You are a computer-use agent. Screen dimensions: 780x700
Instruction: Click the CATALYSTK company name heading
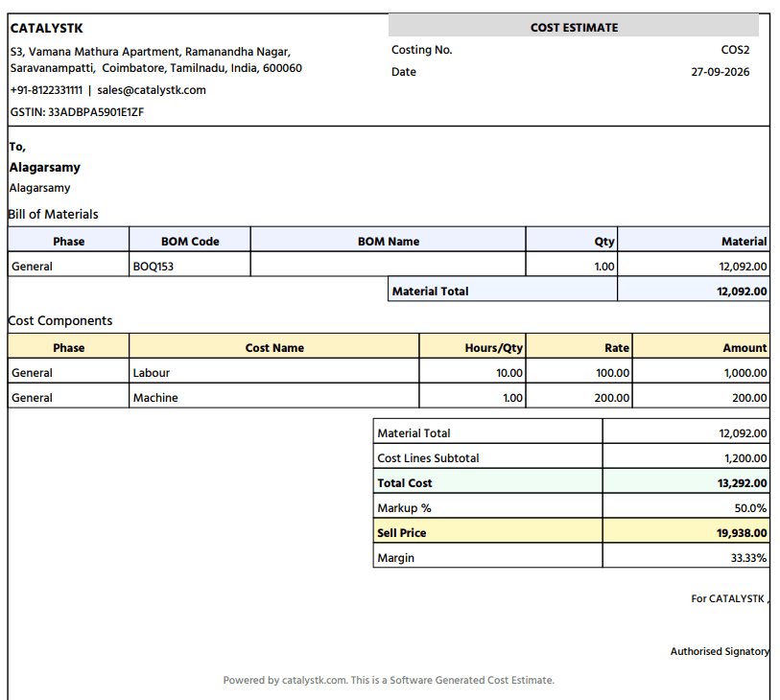click(x=47, y=29)
